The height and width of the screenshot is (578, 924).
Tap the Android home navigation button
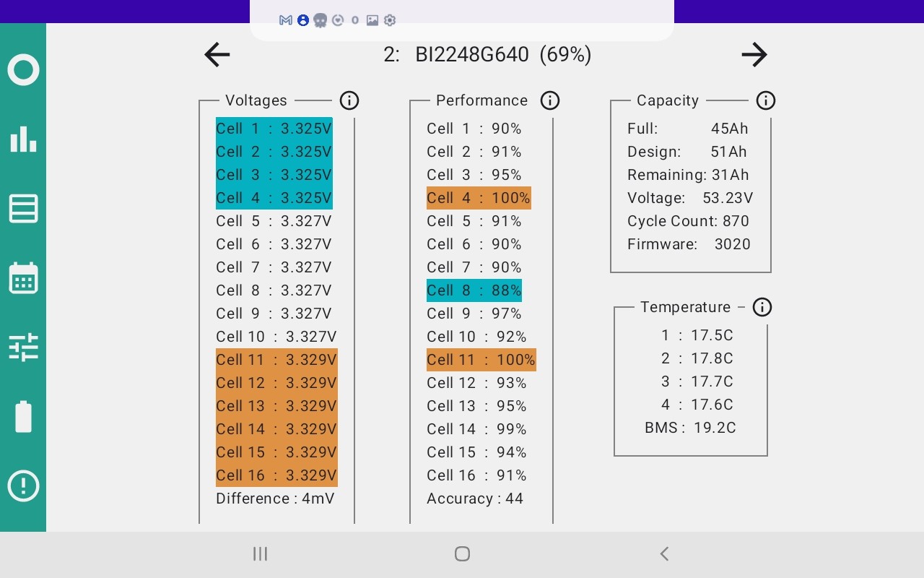click(x=462, y=554)
